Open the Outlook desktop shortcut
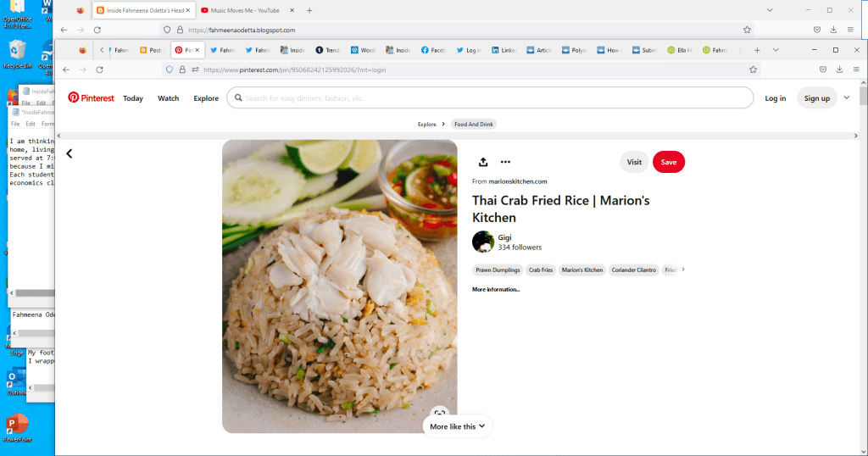868x456 pixels. 16,382
